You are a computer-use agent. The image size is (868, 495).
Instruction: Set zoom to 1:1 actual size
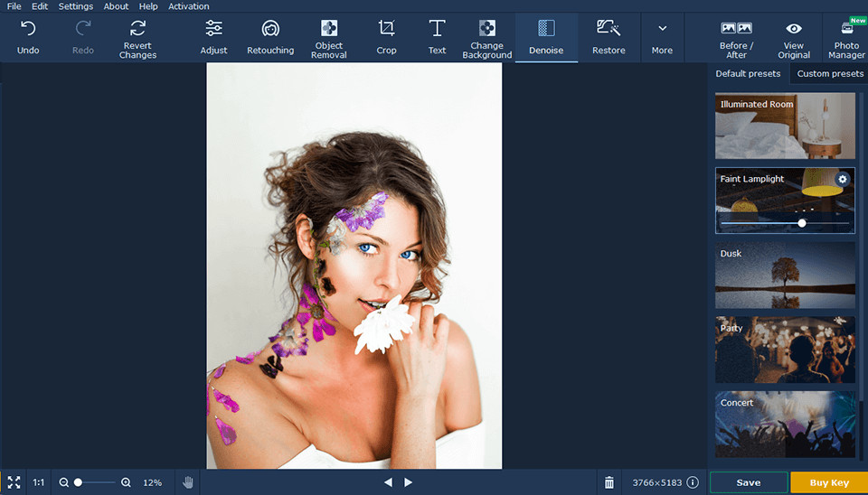click(x=38, y=483)
